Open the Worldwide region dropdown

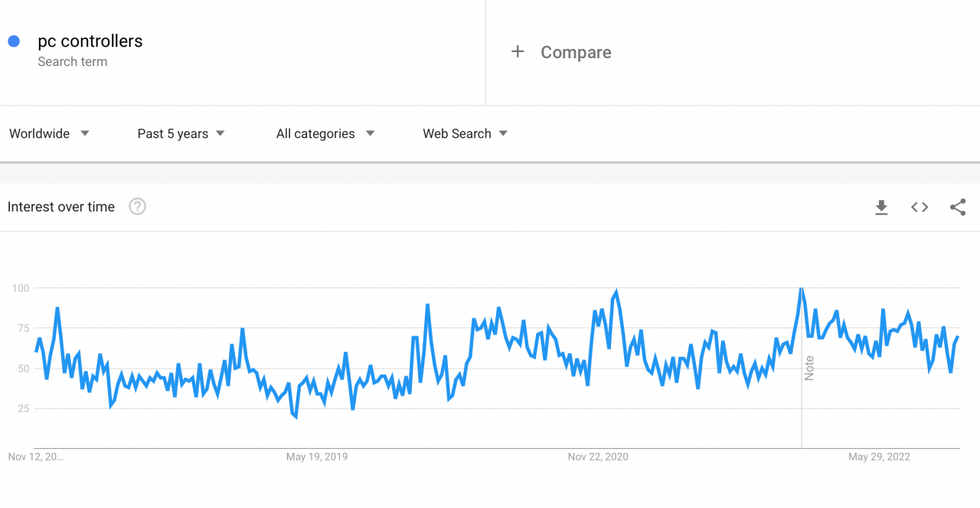[x=49, y=133]
